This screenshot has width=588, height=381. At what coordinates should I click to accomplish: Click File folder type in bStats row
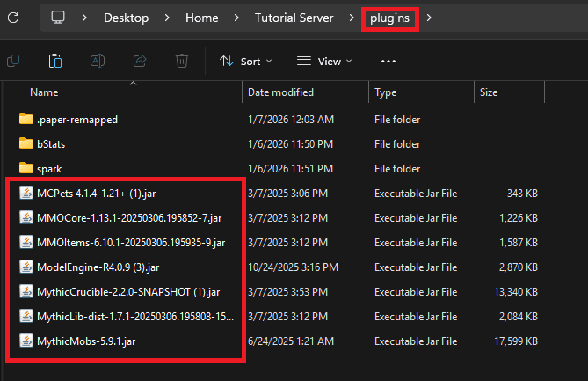[397, 143]
